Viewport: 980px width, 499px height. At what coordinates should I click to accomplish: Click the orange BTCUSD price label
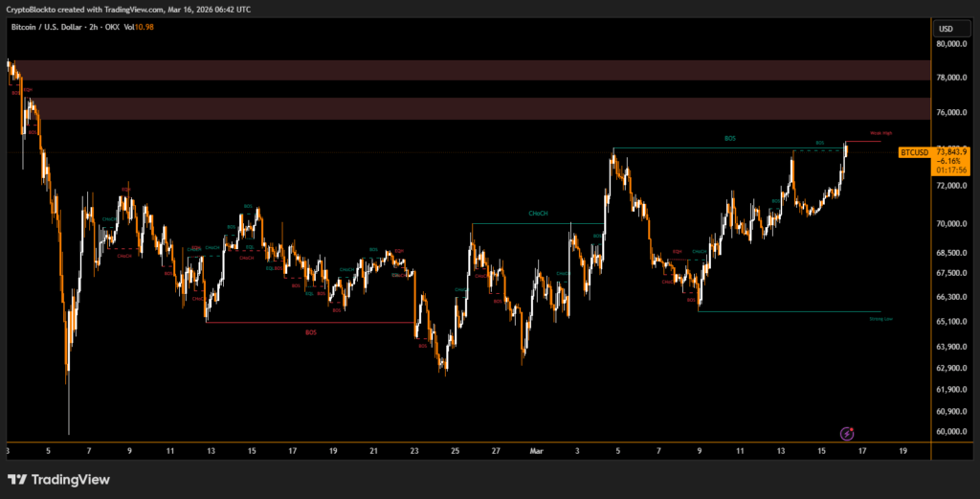click(914, 152)
